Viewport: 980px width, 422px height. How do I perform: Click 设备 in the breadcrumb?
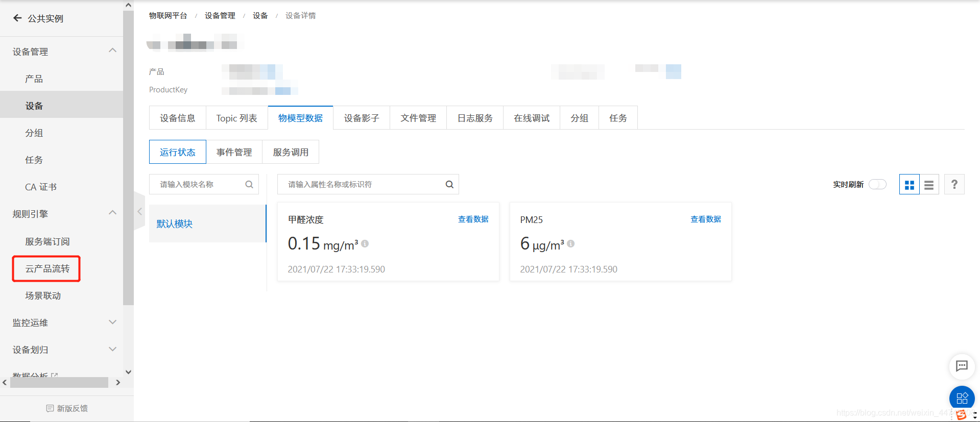point(260,16)
